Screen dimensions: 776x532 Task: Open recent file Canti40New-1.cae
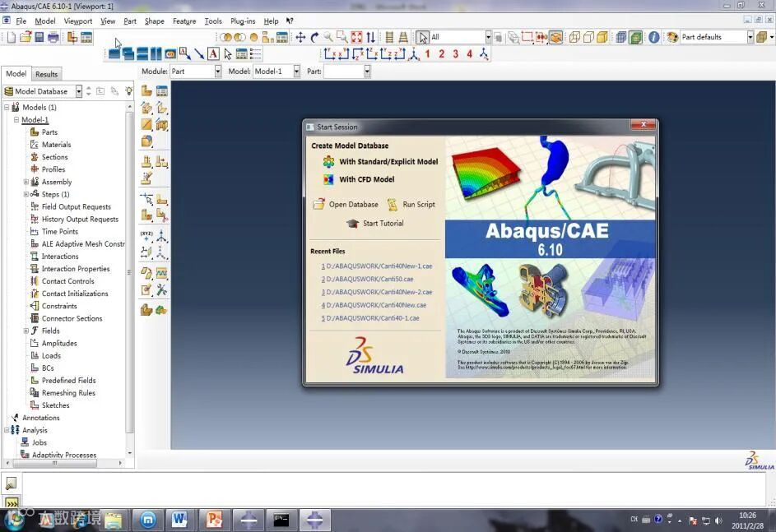click(377, 266)
